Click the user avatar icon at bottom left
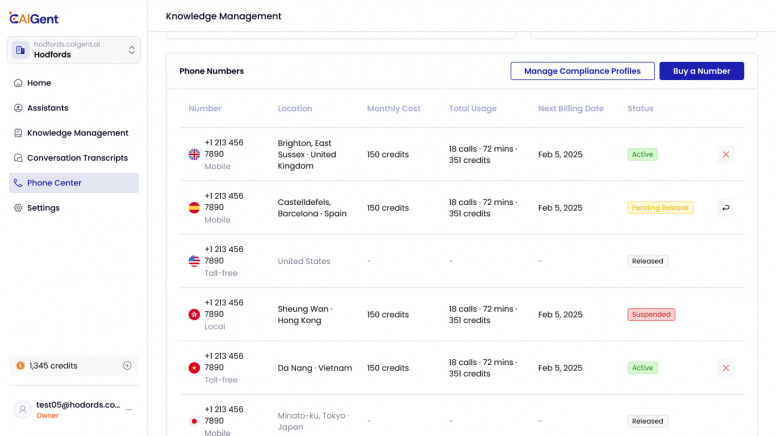The image size is (776, 436). 21,410
